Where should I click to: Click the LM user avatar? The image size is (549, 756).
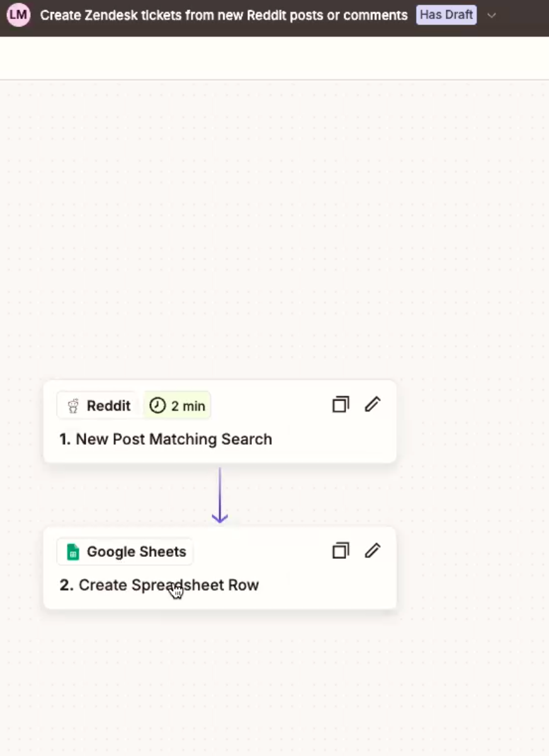pyautogui.click(x=19, y=14)
